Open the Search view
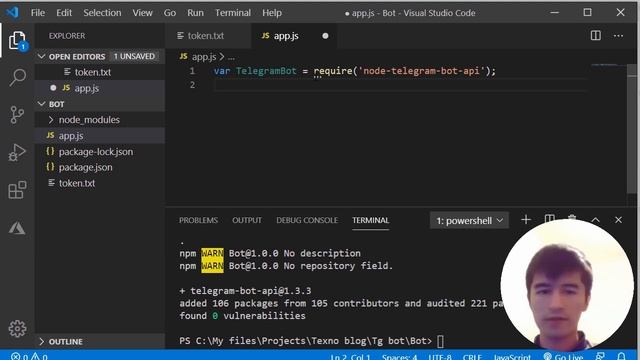Viewport: 640px width, 360px height. pyautogui.click(x=17, y=77)
